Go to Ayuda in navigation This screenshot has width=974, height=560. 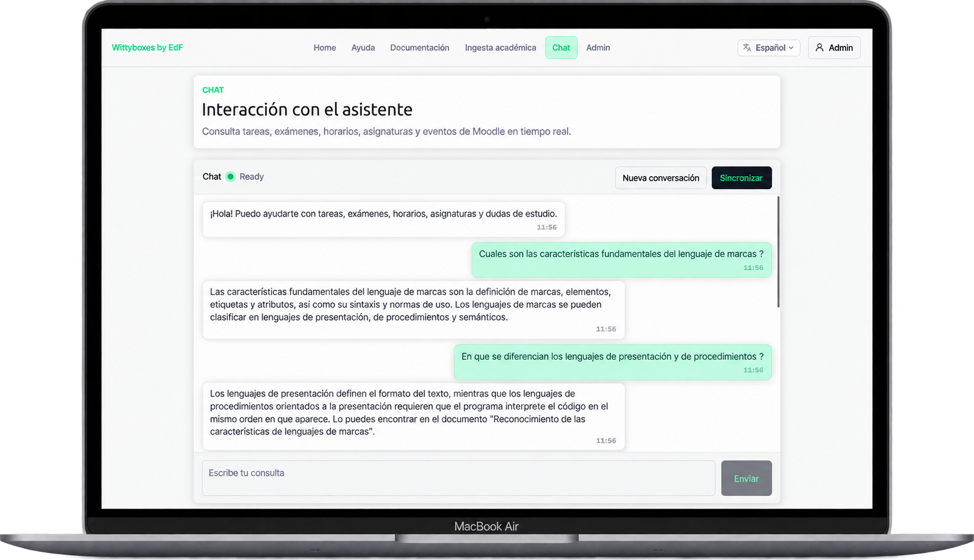[x=363, y=48]
